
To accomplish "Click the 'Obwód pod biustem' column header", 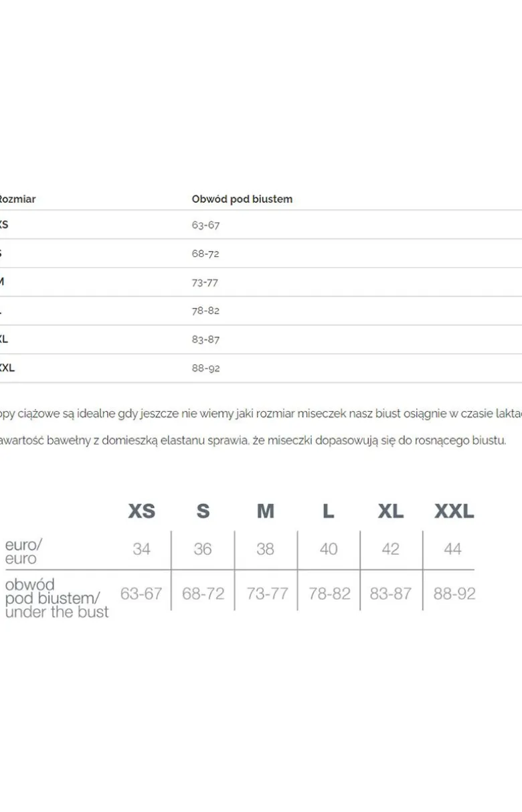I will [x=242, y=199].
